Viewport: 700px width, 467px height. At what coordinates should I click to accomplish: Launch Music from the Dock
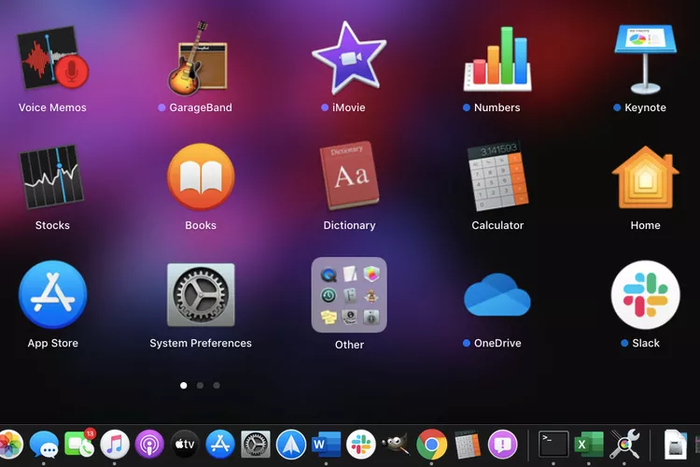coord(114,445)
